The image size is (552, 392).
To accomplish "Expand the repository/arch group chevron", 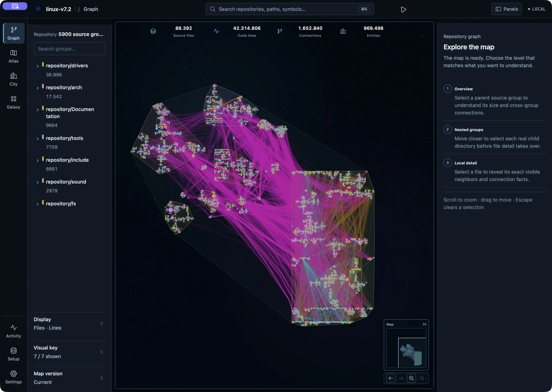I will (x=37, y=88).
